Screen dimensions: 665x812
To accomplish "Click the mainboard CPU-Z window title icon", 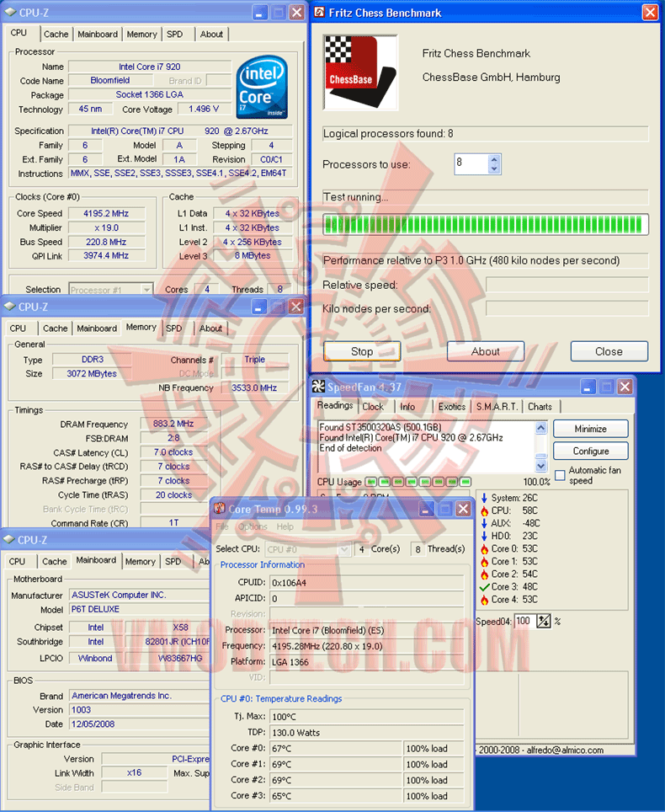I will (8, 540).
